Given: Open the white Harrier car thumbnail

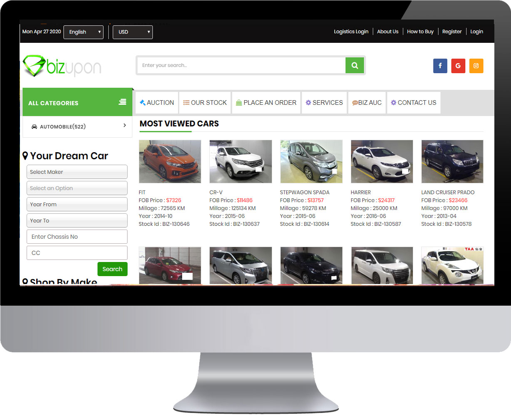Looking at the screenshot, I should 382,161.
